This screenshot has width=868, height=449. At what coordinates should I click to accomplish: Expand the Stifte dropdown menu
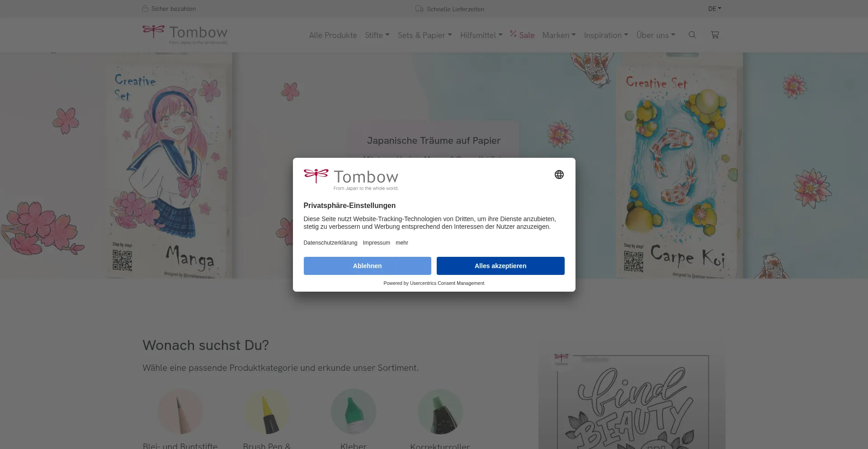[377, 35]
